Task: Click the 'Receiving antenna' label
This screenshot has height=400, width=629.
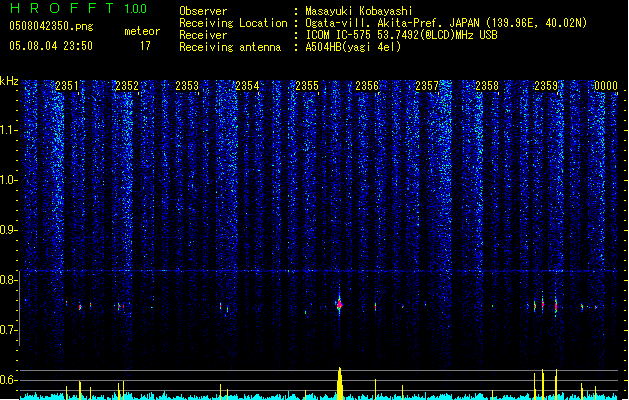Action: click(230, 47)
